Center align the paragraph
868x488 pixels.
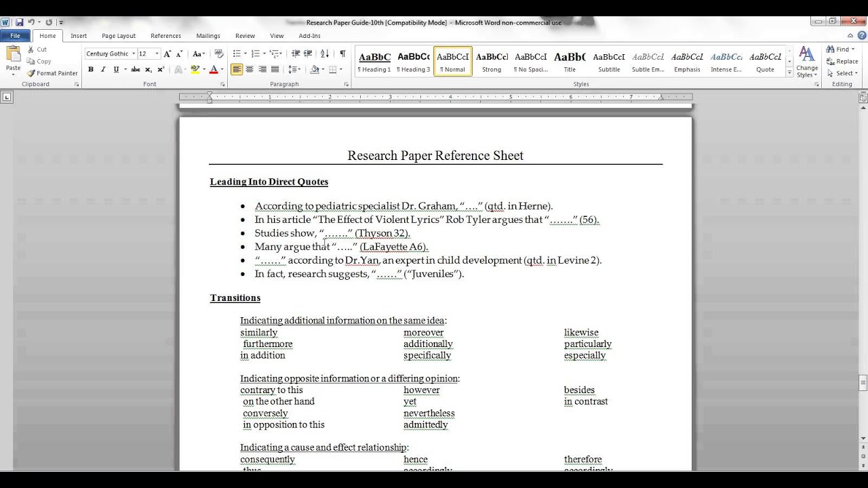249,69
